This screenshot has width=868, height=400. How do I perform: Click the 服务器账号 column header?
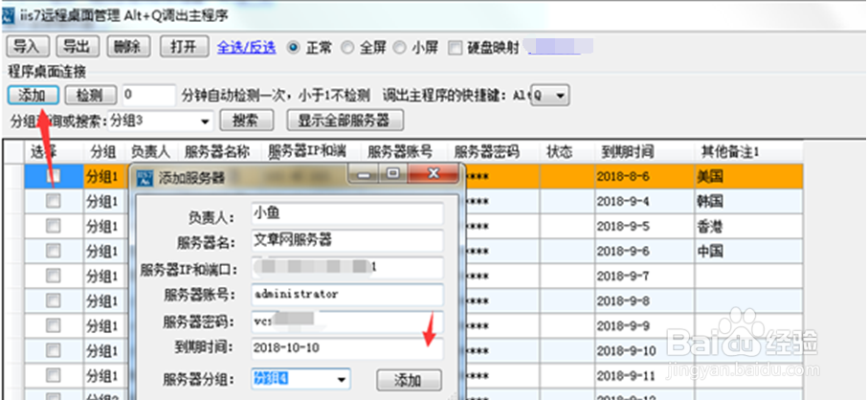coord(403,151)
